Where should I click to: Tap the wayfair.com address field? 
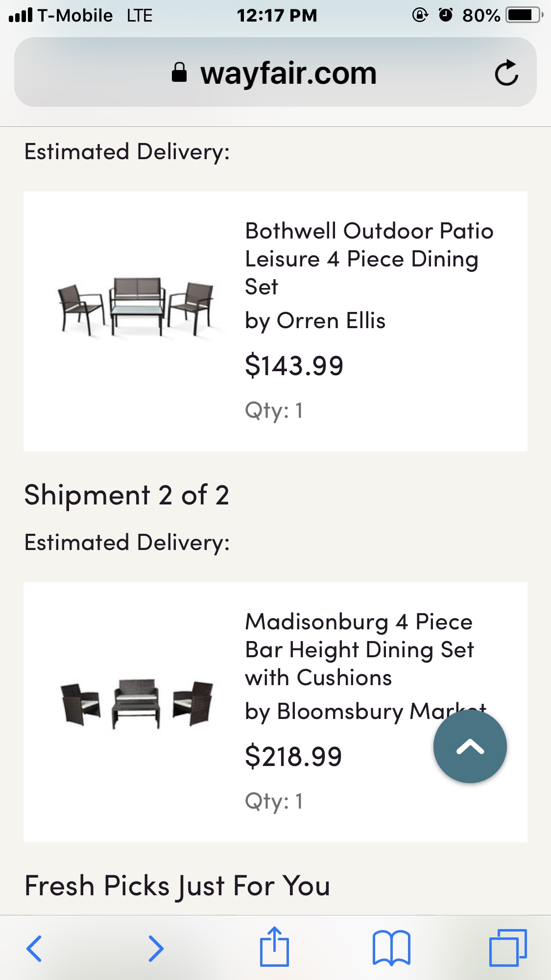(x=288, y=73)
